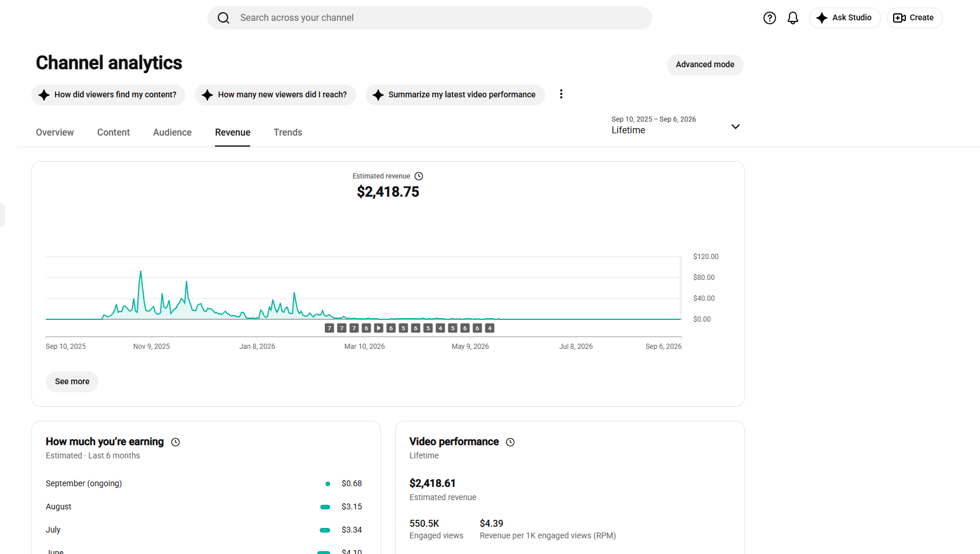Click the Advanced mode button
980x554 pixels.
tap(705, 64)
